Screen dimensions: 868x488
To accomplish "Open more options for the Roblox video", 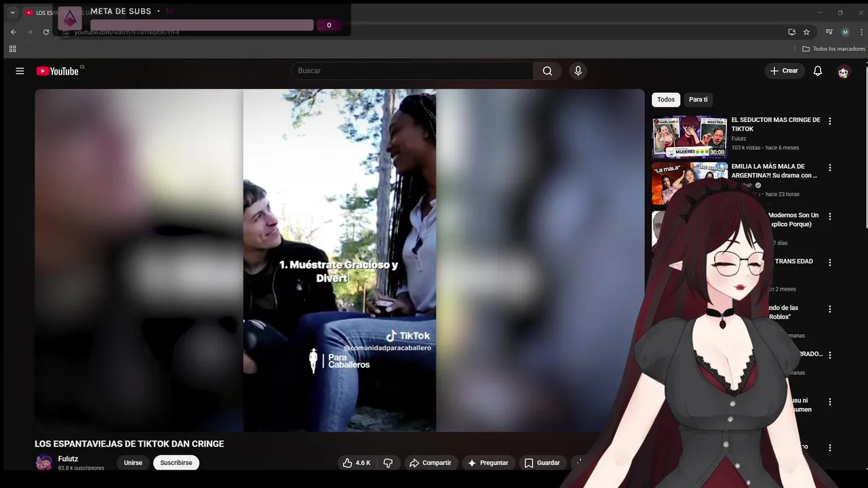I will click(829, 309).
